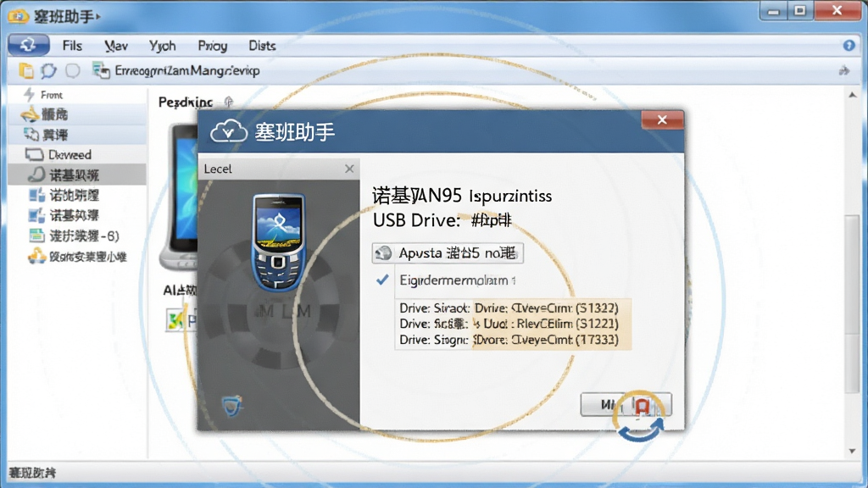Select the last sidebar item with people icon
Screen dimensions: 868x488
coord(77,257)
